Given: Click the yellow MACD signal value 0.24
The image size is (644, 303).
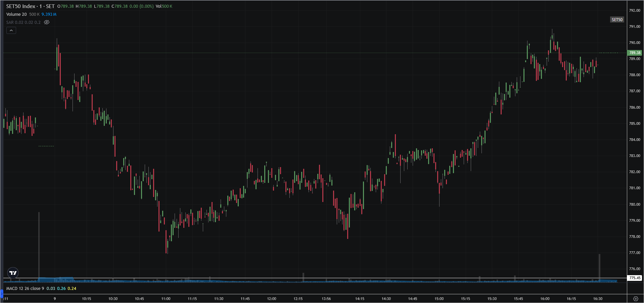Looking at the screenshot, I should pos(72,289).
